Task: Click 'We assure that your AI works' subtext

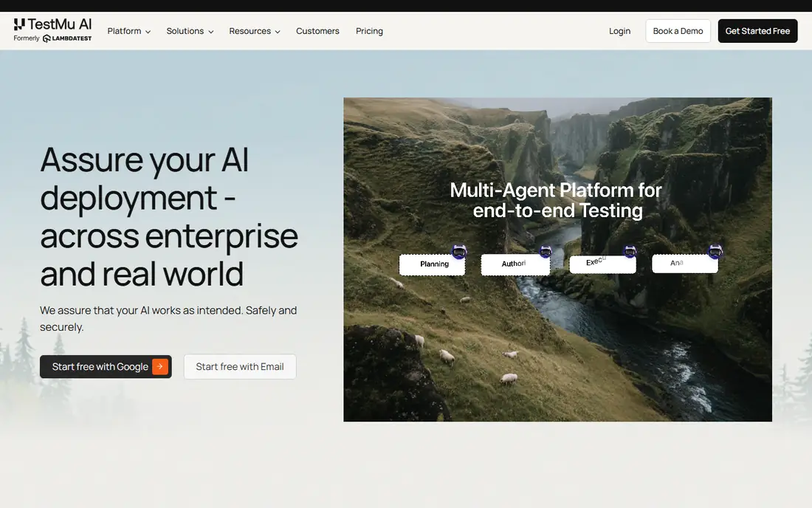Action: pos(168,318)
